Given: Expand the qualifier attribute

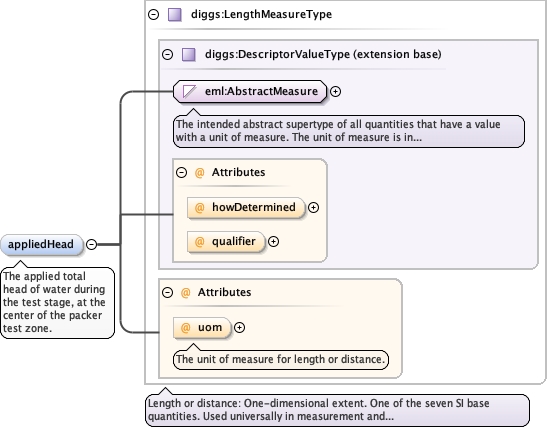Looking at the screenshot, I should click(273, 242).
